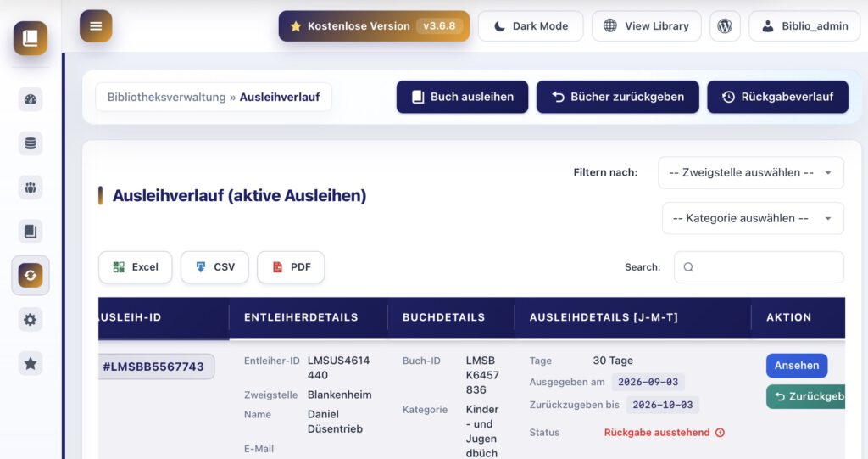Click the green Zurückgeben button
The height and width of the screenshot is (459, 868).
coord(806,396)
